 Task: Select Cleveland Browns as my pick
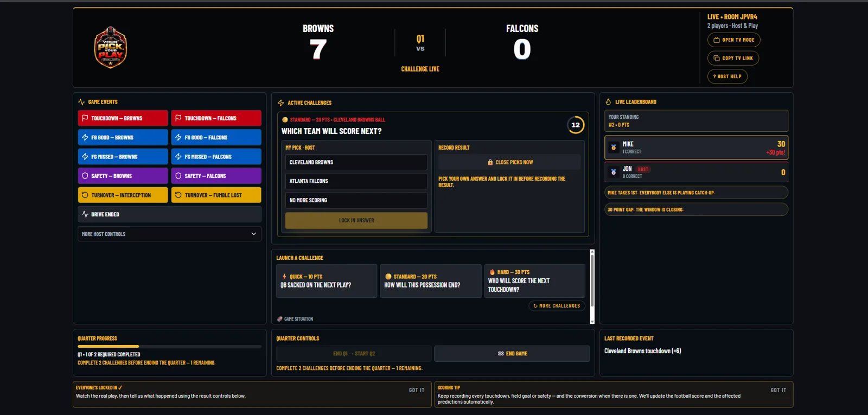tap(356, 162)
